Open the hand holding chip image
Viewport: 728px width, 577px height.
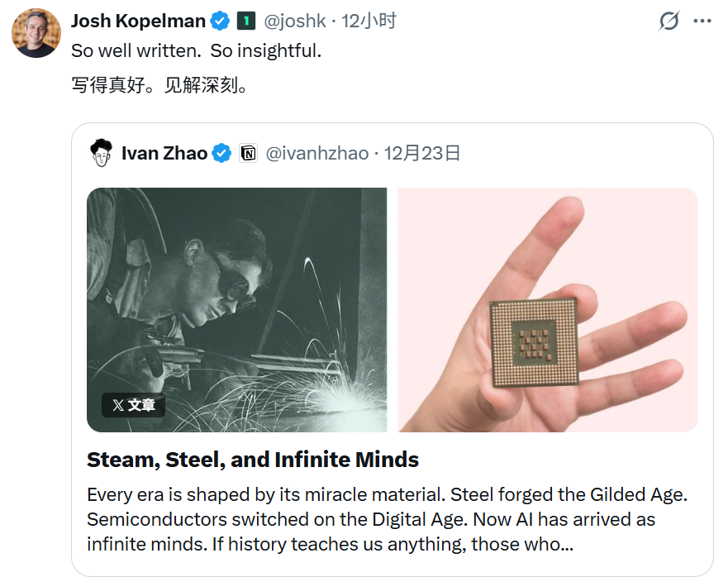pyautogui.click(x=547, y=309)
